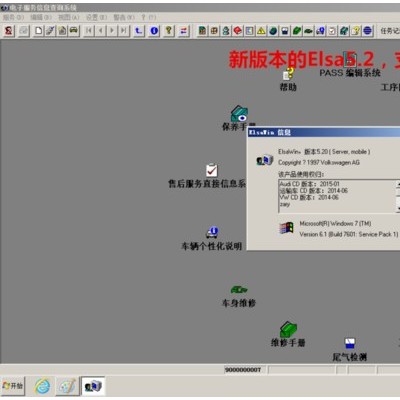Click the green repair manual toolbar icon
This screenshot has height=400, width=400.
[297, 31]
